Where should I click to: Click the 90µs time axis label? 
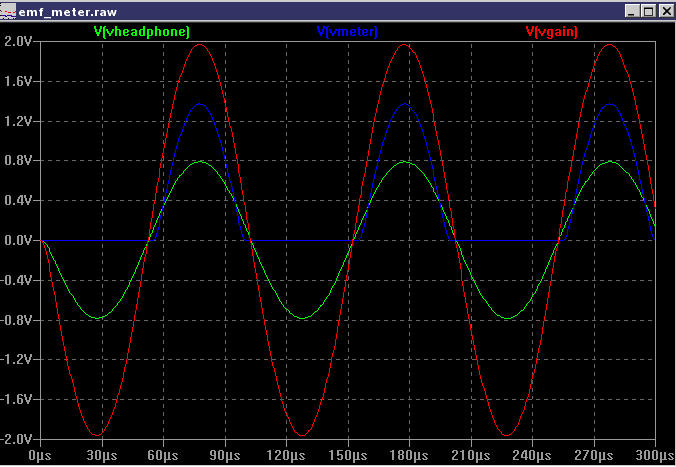click(225, 455)
